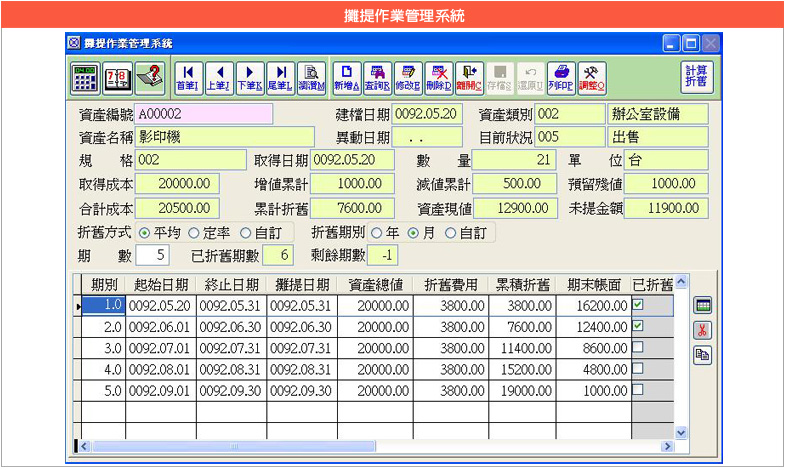
Task: Uncheck 已折舊 checkbox for period 1.0
Action: coord(638,303)
